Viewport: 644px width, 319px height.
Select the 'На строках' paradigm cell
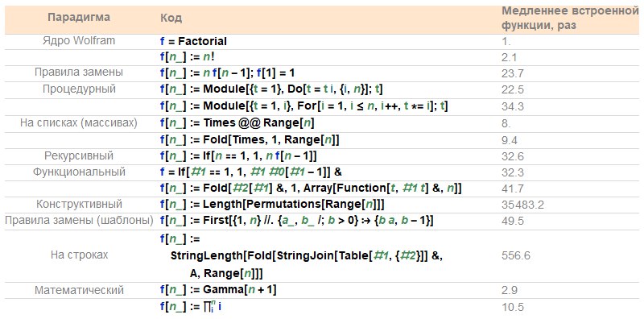pyautogui.click(x=79, y=255)
